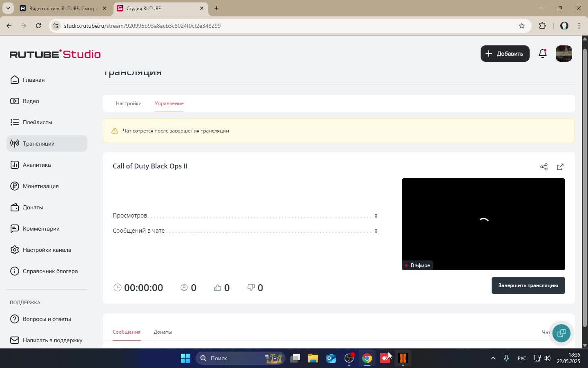
Task: Click the Настройки канала gear icon
Action: tap(15, 250)
